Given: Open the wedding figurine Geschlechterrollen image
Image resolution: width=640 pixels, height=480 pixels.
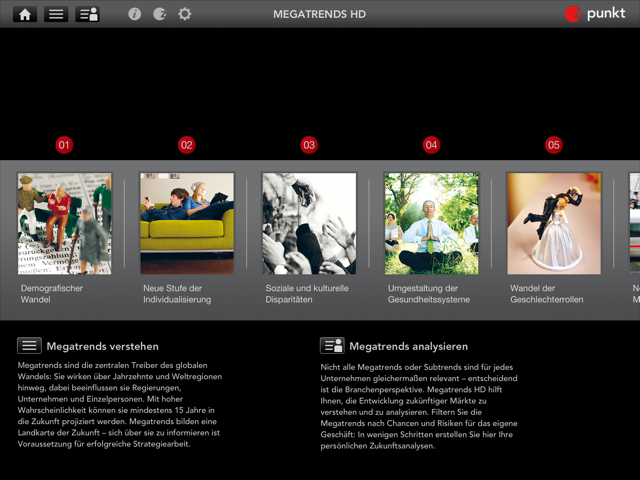Looking at the screenshot, I should (554, 223).
